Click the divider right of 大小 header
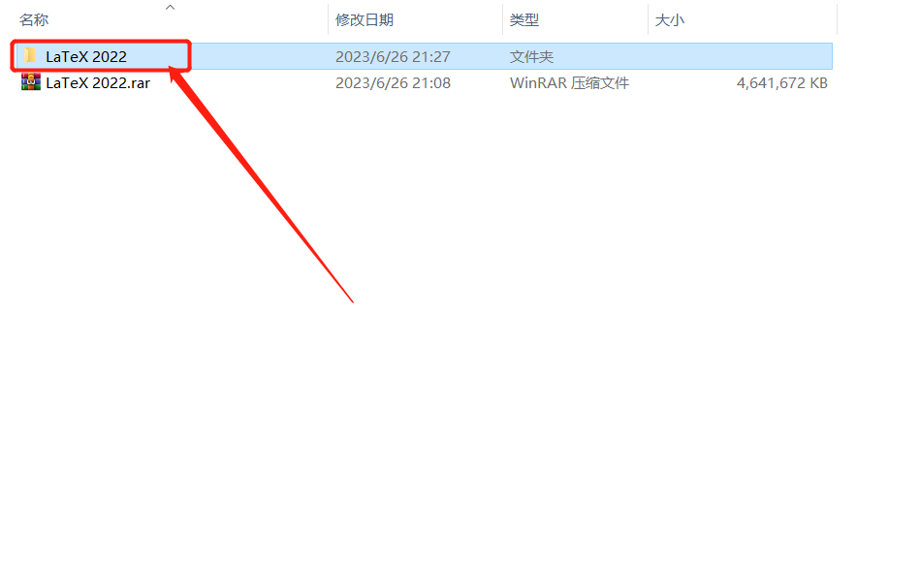920x588 pixels. (837, 18)
